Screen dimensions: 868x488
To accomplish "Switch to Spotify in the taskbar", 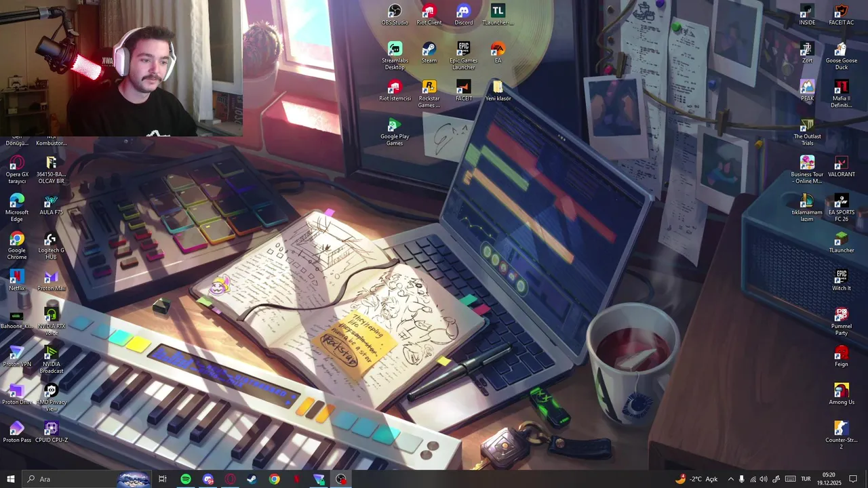I will tap(186, 479).
